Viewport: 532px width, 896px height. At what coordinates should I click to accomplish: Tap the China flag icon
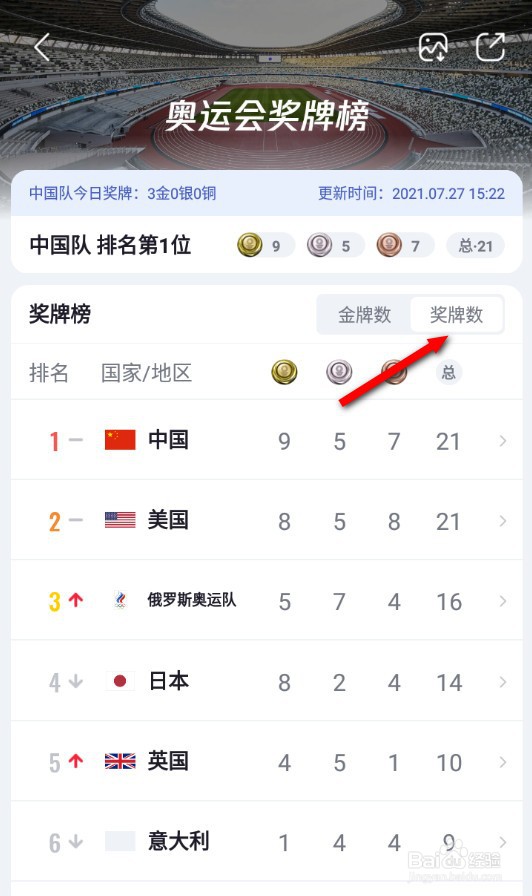pos(120,440)
